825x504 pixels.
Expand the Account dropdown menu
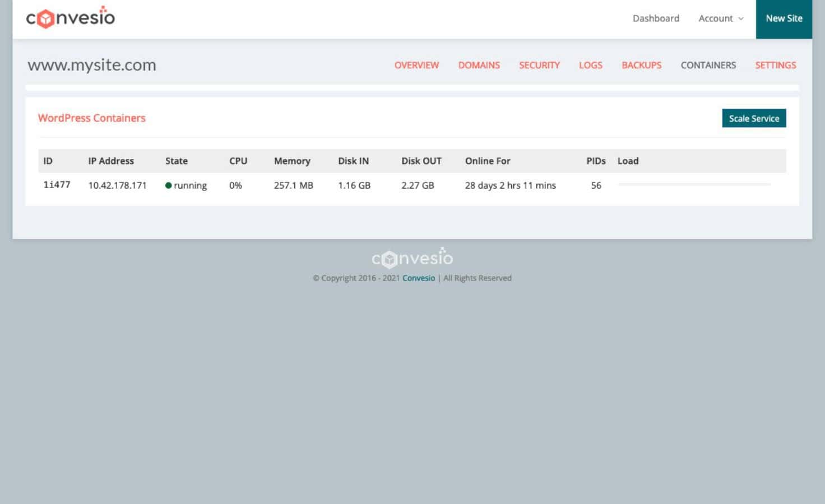[721, 18]
